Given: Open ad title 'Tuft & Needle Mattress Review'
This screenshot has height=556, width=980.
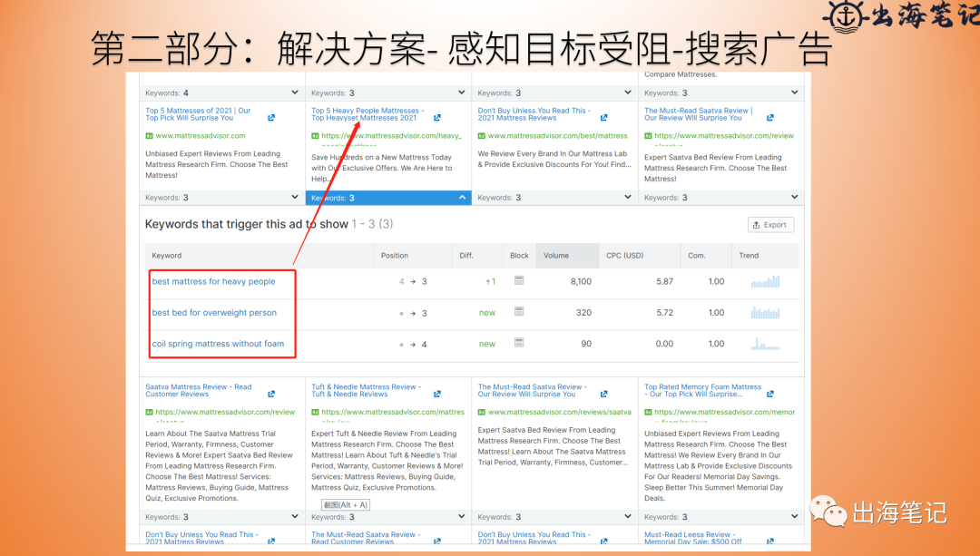Looking at the screenshot, I should click(x=367, y=390).
